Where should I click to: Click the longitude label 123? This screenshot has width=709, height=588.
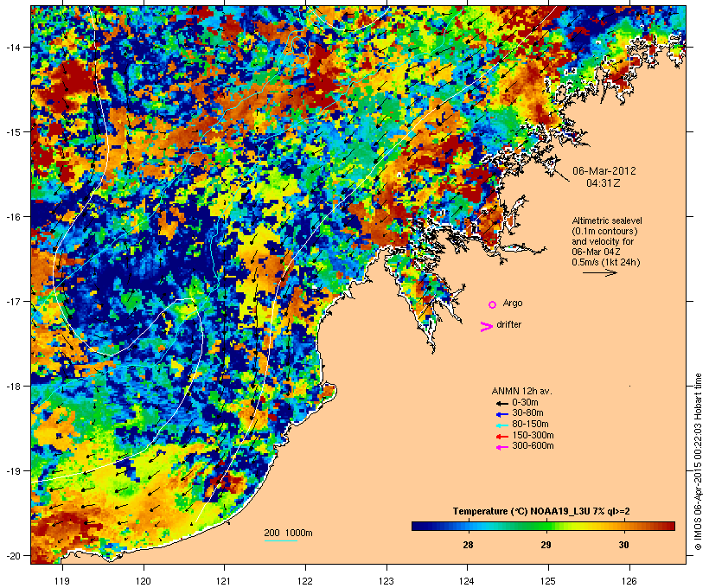[x=386, y=581]
